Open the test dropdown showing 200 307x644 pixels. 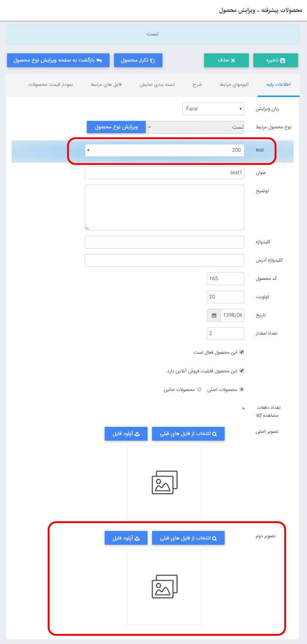coord(165,150)
